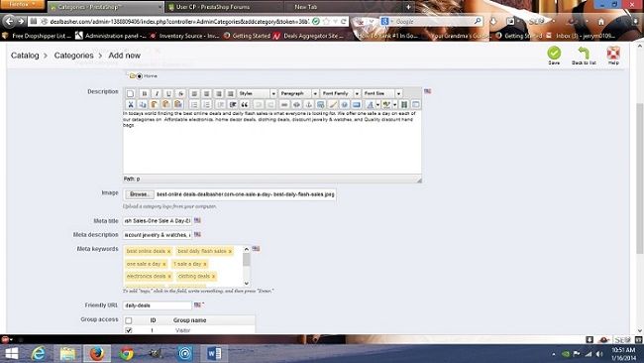Open the language flag selector beside Description
Viewport: 644px width, 363px height.
[428, 91]
